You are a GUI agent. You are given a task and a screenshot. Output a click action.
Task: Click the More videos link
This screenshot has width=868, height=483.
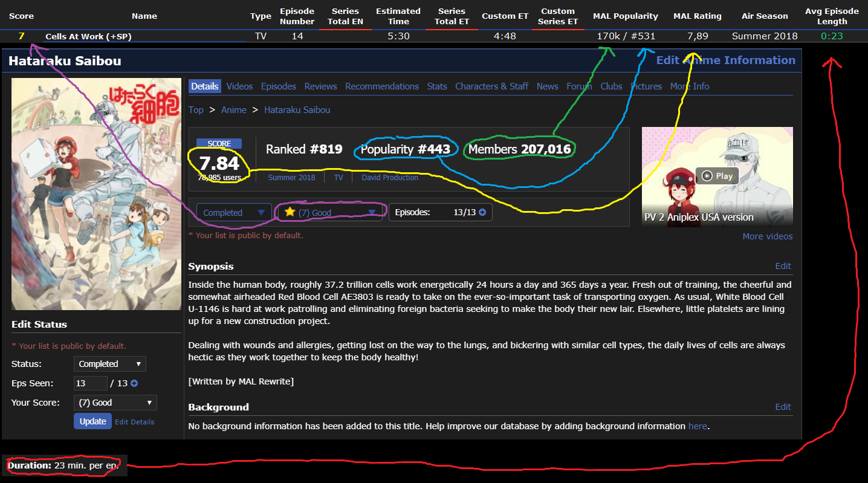[768, 236]
